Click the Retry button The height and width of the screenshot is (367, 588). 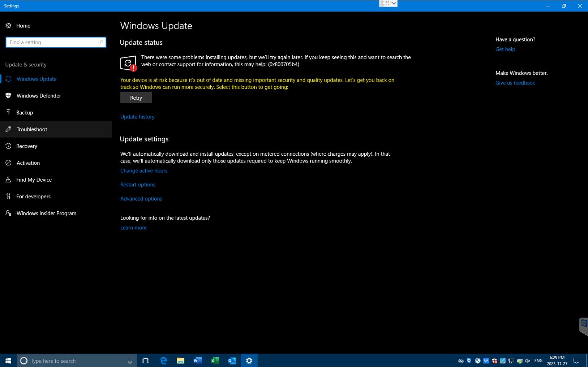pos(136,98)
